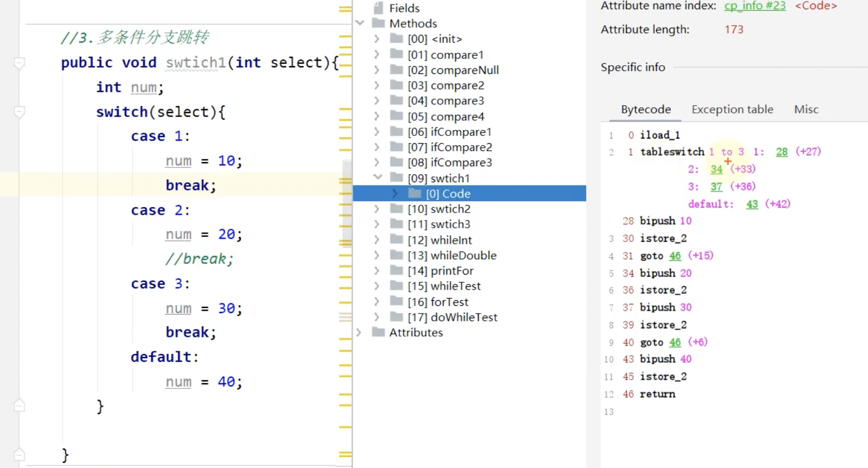This screenshot has height=468, width=868.
Task: Select the [10] swtich2 method row
Action: coord(469,209)
